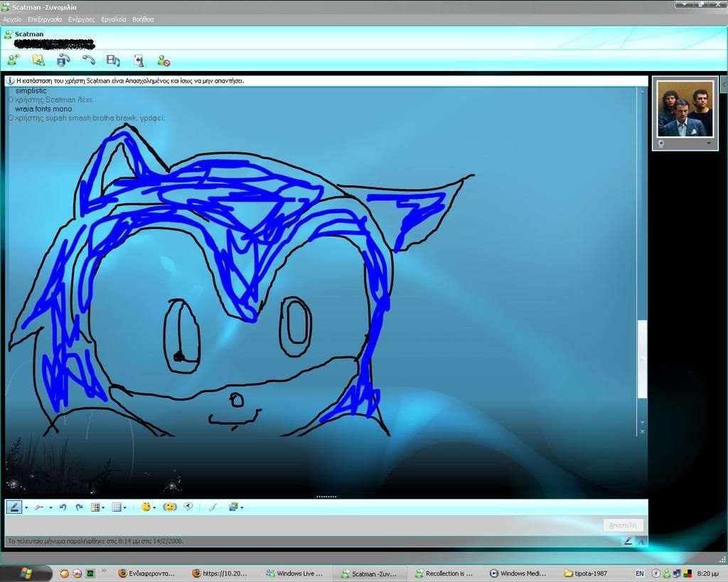
Task: Click the share files folder icon
Action: point(38,60)
